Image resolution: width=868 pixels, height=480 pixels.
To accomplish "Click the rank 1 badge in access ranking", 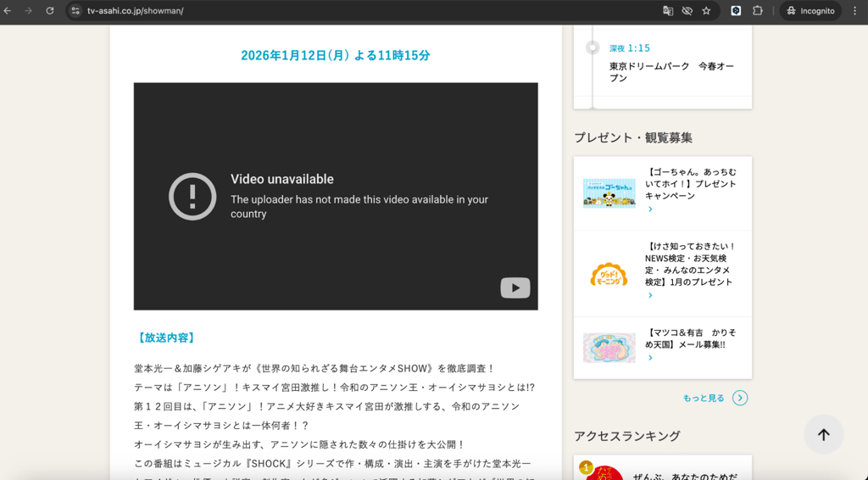I will pos(586,468).
